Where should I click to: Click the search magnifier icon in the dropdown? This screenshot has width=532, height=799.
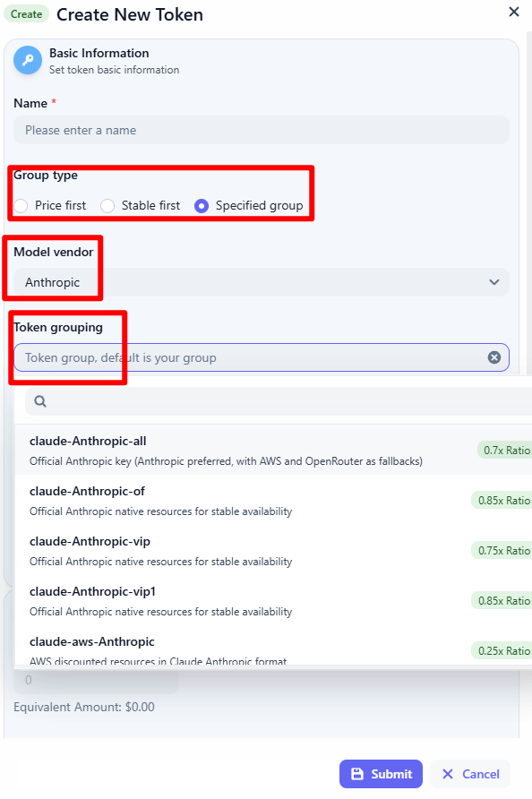point(40,401)
